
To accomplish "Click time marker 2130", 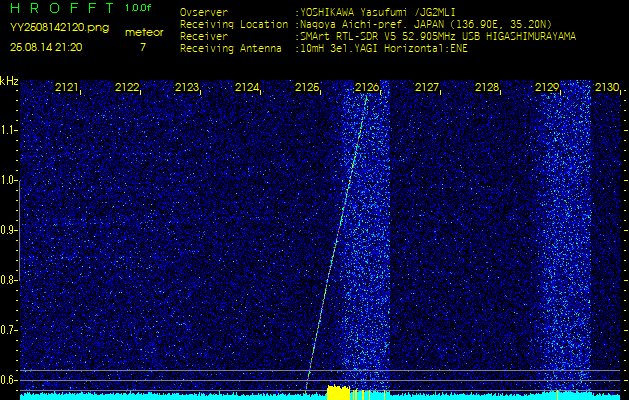I will [607, 87].
